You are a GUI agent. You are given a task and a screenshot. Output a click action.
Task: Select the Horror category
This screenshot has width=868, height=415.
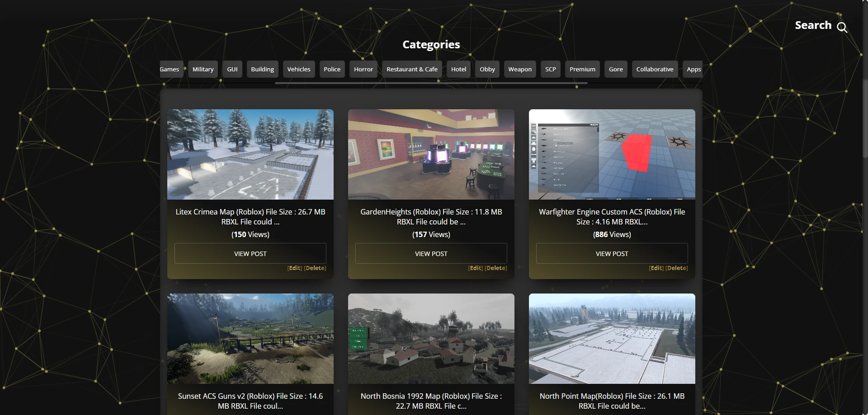point(363,69)
